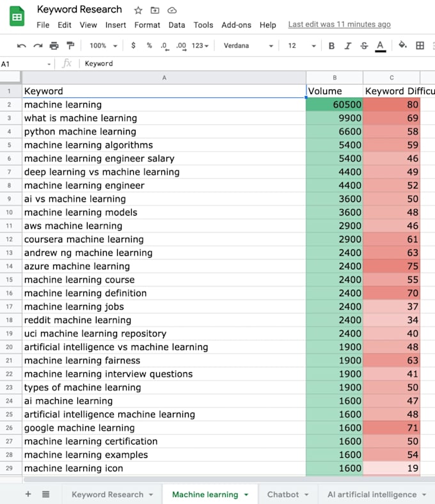
Task: Select column C header
Action: pos(391,78)
